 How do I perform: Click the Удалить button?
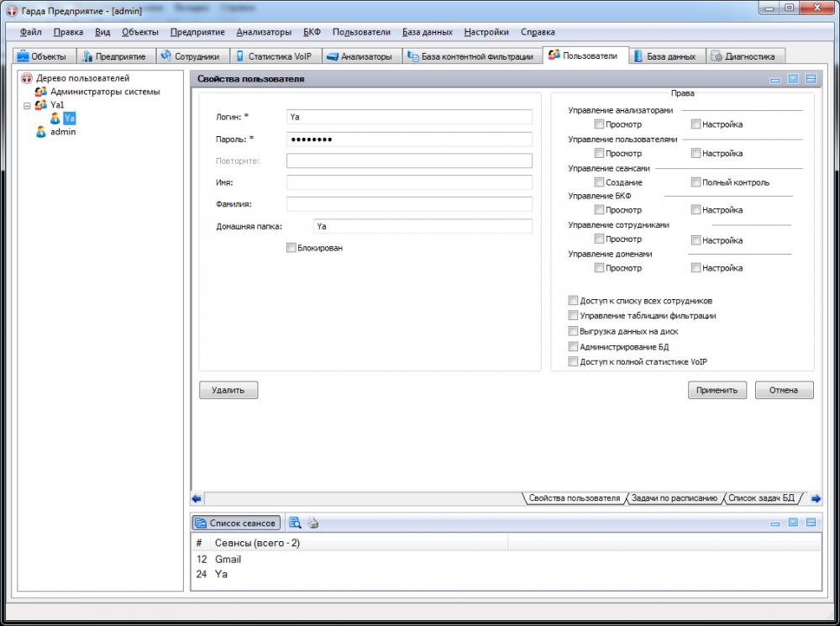228,390
